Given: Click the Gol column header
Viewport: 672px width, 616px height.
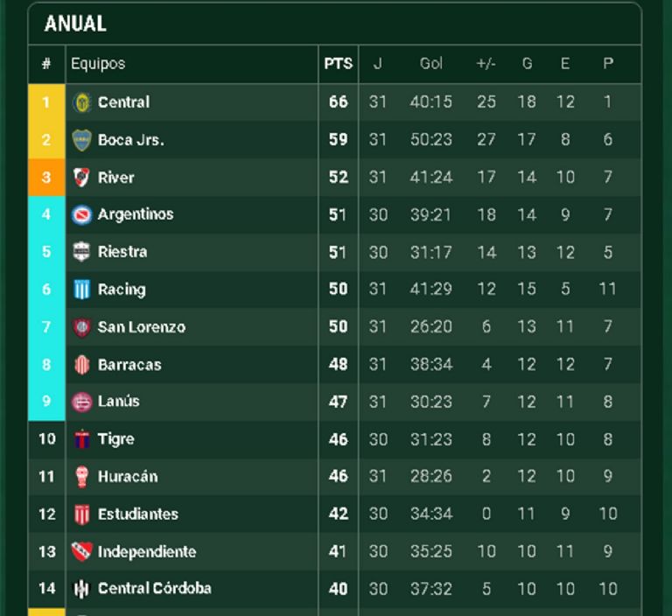Looking at the screenshot, I should click(x=431, y=64).
